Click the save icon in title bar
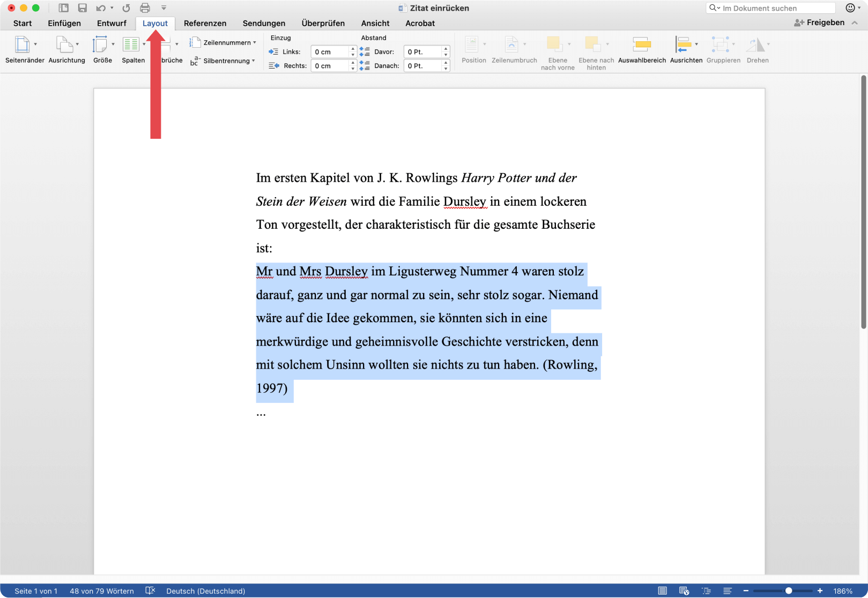This screenshot has height=598, width=868. tap(83, 8)
